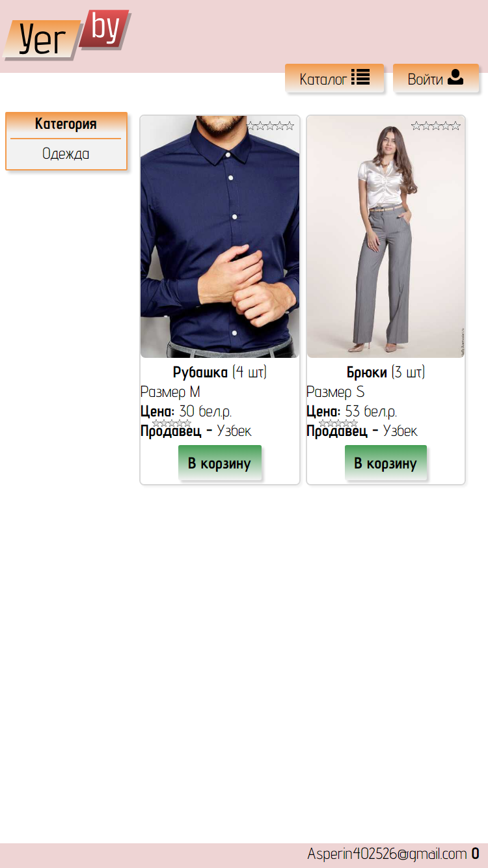Give Рубашка a five-star rating

pyautogui.click(x=290, y=126)
